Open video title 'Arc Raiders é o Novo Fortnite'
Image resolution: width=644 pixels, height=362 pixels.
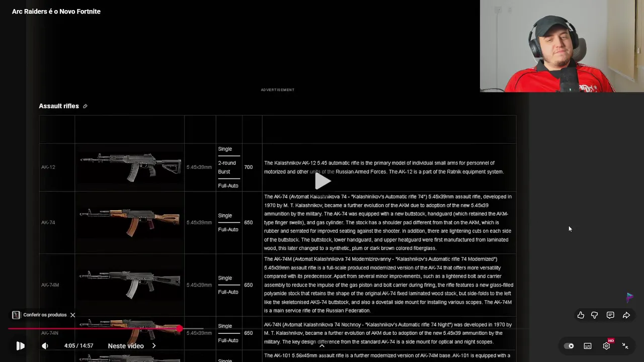pyautogui.click(x=56, y=12)
